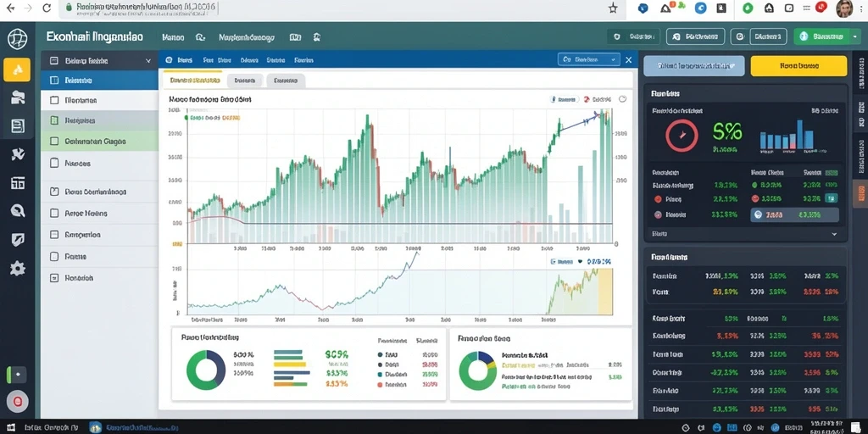Toggle the blue legend item above lower line chart
The width and height of the screenshot is (868, 434).
pos(563,261)
